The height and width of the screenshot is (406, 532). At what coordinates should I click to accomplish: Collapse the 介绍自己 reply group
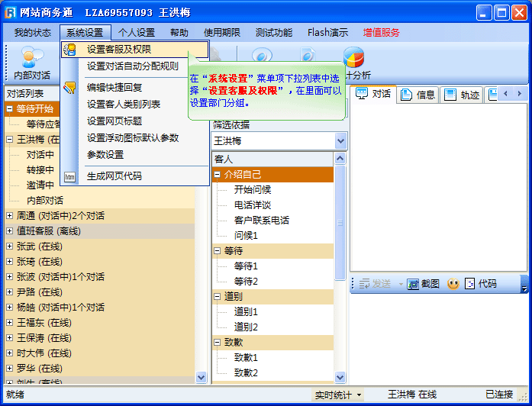(218, 174)
